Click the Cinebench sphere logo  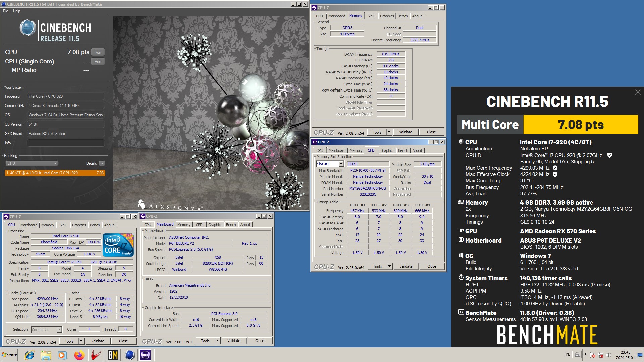[28, 28]
